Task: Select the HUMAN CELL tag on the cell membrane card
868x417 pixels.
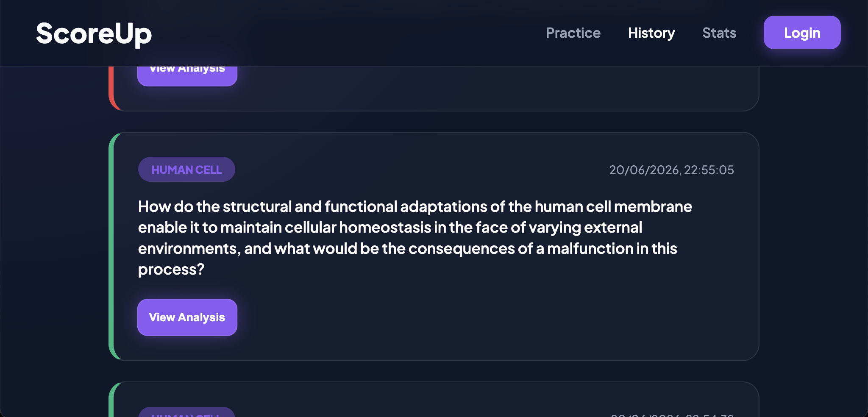Action: tap(186, 170)
